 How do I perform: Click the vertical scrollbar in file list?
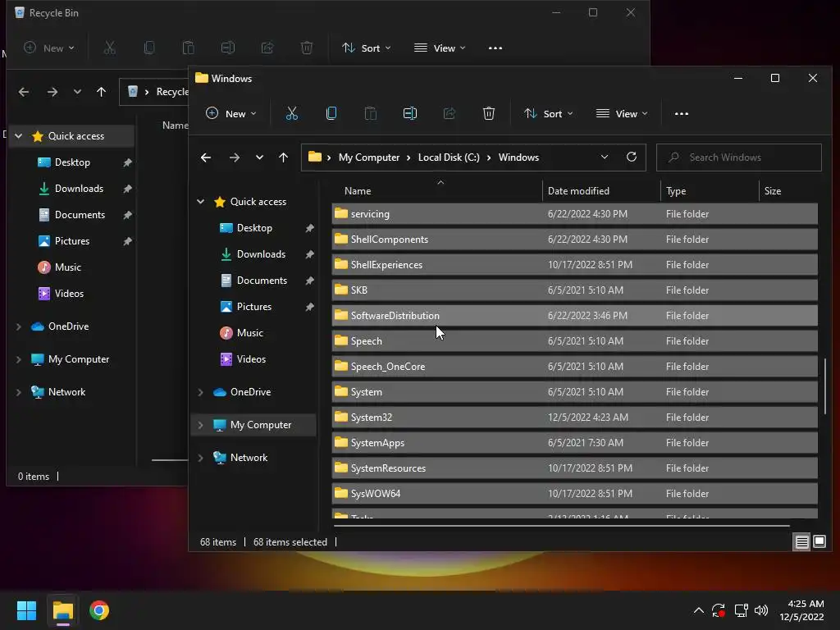824,386
